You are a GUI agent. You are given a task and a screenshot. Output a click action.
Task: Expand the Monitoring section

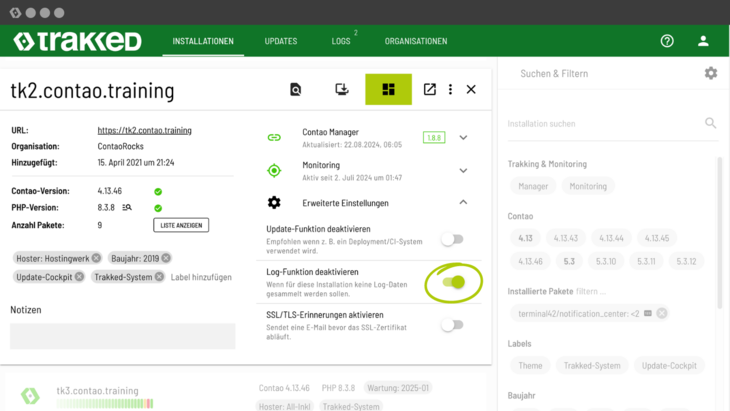tap(463, 171)
